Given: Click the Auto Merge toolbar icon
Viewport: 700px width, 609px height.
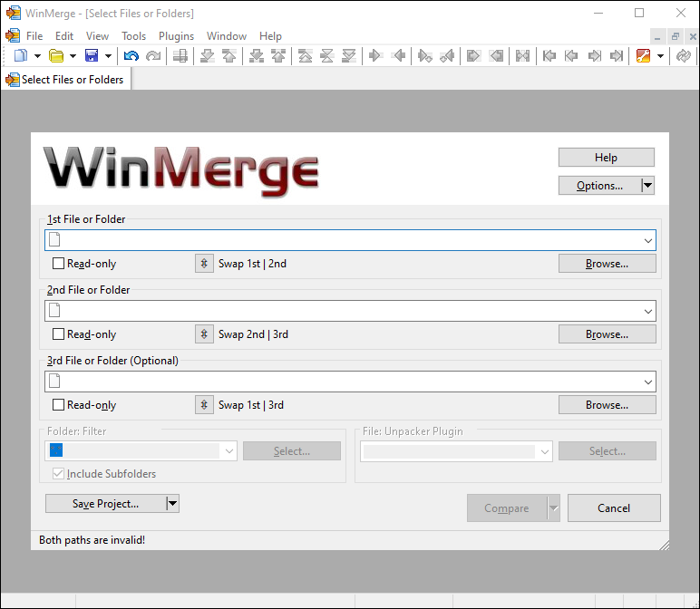Looking at the screenshot, I should 522,56.
